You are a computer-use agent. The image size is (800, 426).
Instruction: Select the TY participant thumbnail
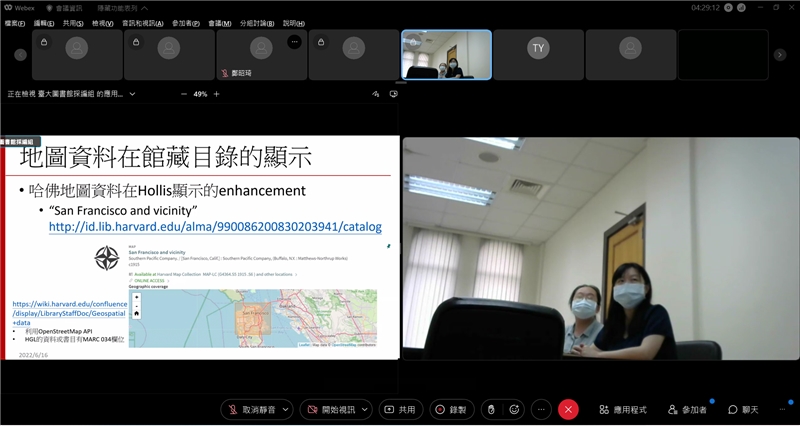click(538, 49)
